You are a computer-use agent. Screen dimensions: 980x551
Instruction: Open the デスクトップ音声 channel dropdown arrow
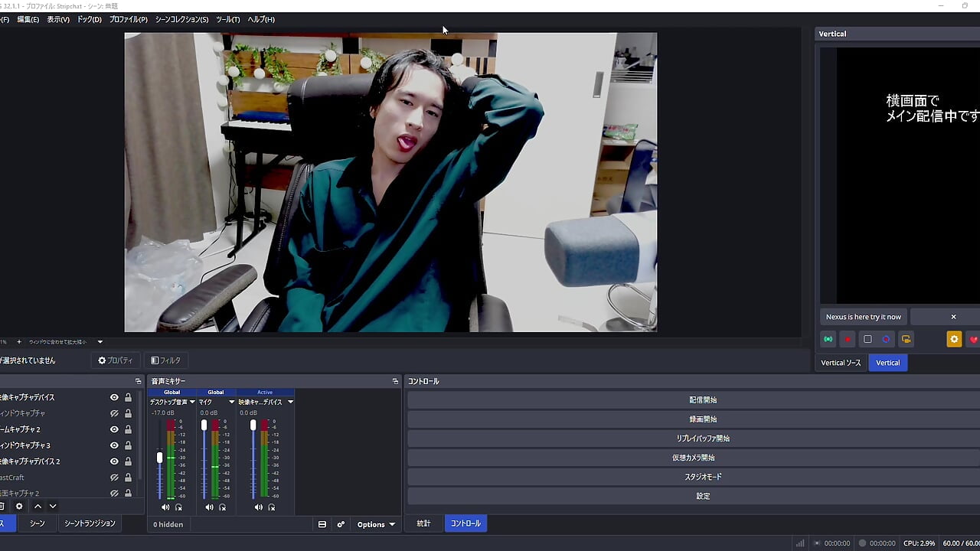coord(192,402)
